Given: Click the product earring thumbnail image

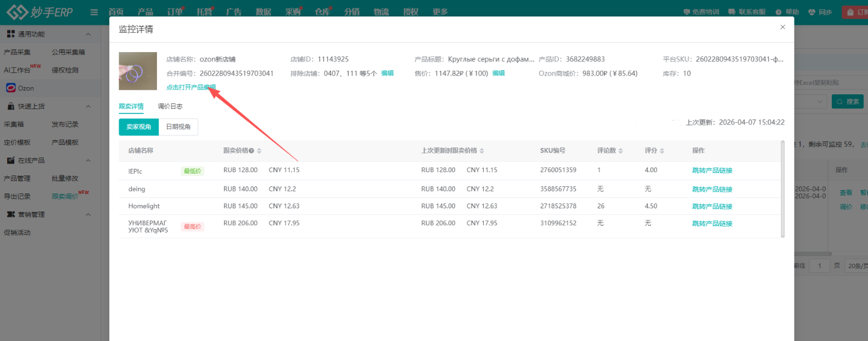Looking at the screenshot, I should click(x=138, y=71).
